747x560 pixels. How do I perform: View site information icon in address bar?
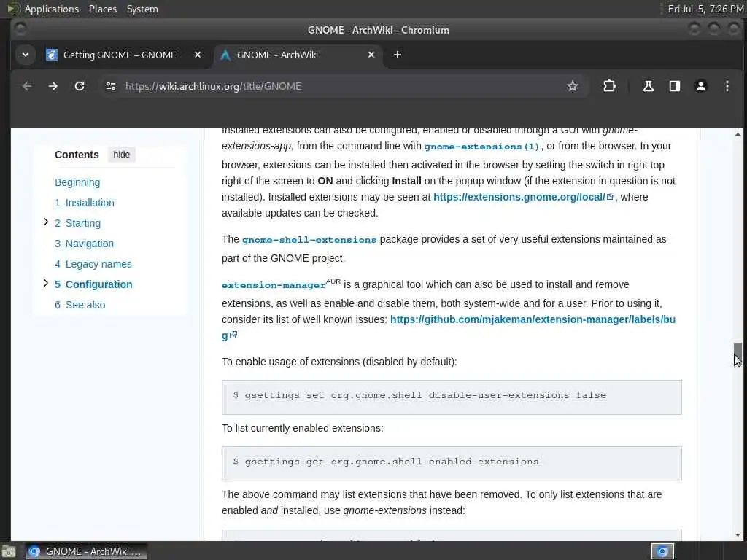[111, 86]
